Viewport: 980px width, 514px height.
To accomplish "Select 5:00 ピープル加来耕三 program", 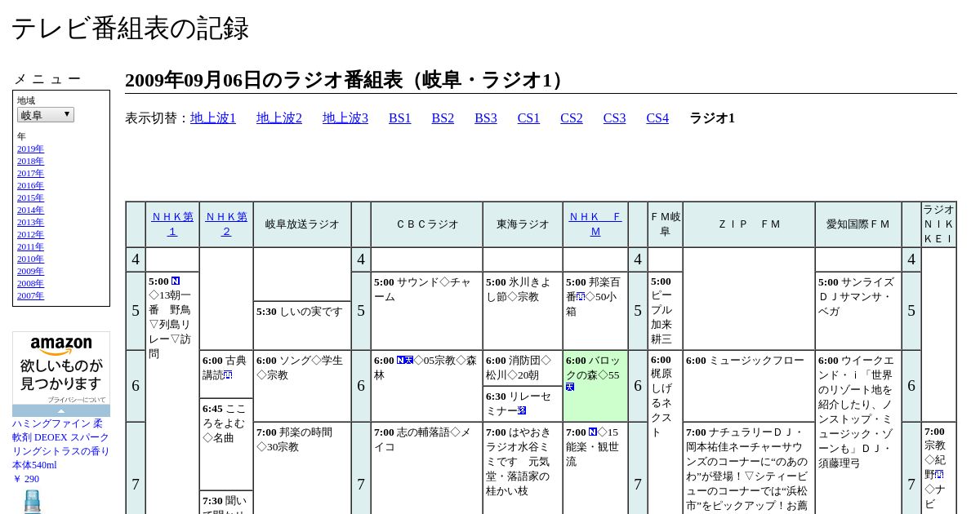I will pyautogui.click(x=665, y=311).
